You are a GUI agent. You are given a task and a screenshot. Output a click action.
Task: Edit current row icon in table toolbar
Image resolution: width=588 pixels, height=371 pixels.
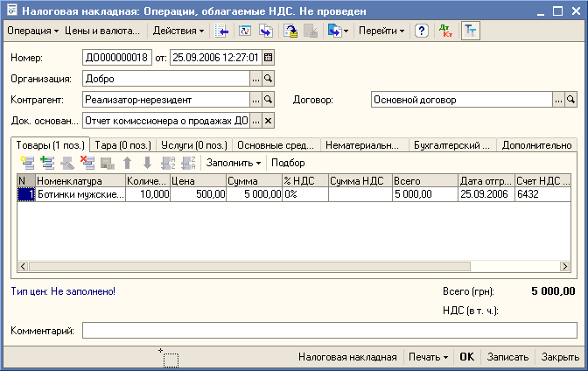(67, 163)
